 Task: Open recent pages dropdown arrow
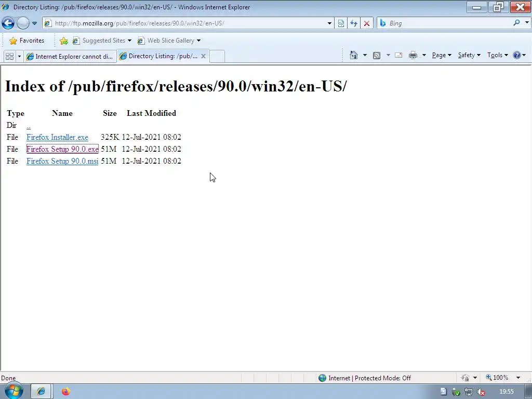[34, 23]
